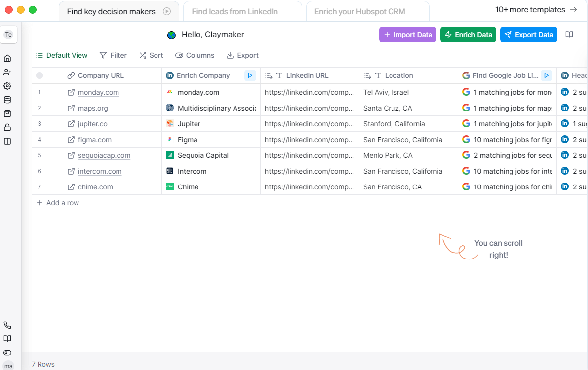
Task: Click the phone icon in sidebar
Action: pos(7,325)
